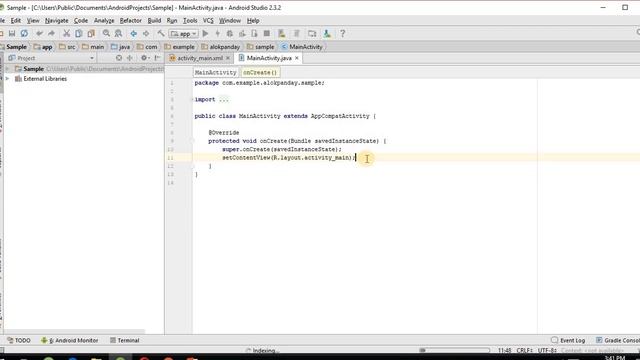Open the Refactor menu

pos(130,20)
